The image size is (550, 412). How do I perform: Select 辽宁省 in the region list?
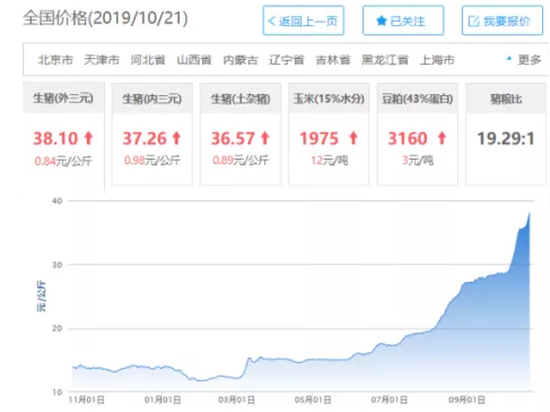287,60
